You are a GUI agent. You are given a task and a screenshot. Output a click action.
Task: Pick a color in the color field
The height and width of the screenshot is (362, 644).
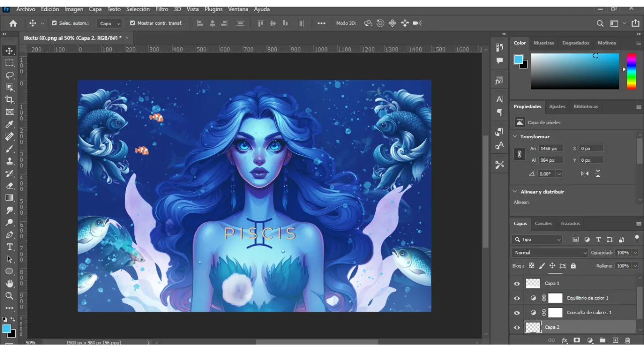[575, 71]
